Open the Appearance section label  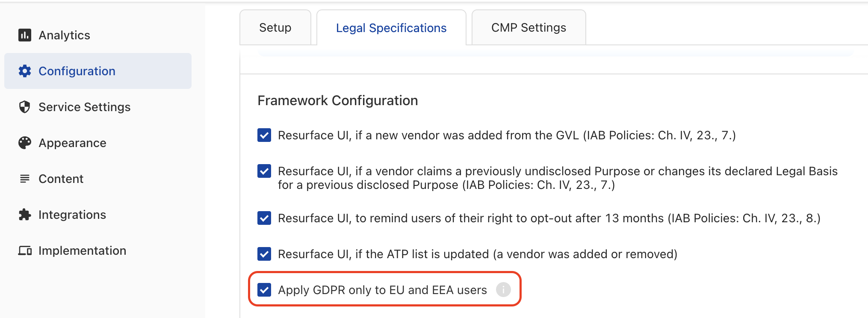(x=73, y=143)
